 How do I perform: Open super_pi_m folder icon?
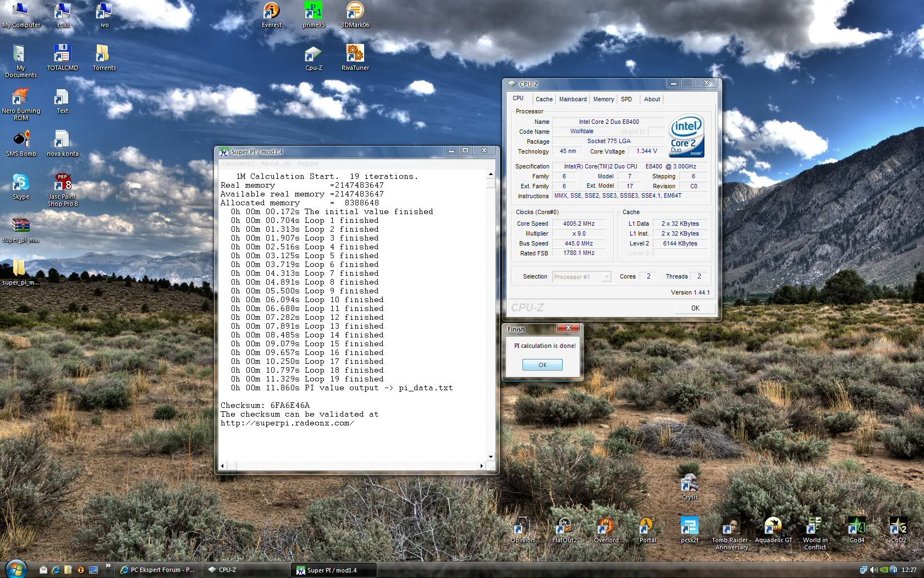21,273
